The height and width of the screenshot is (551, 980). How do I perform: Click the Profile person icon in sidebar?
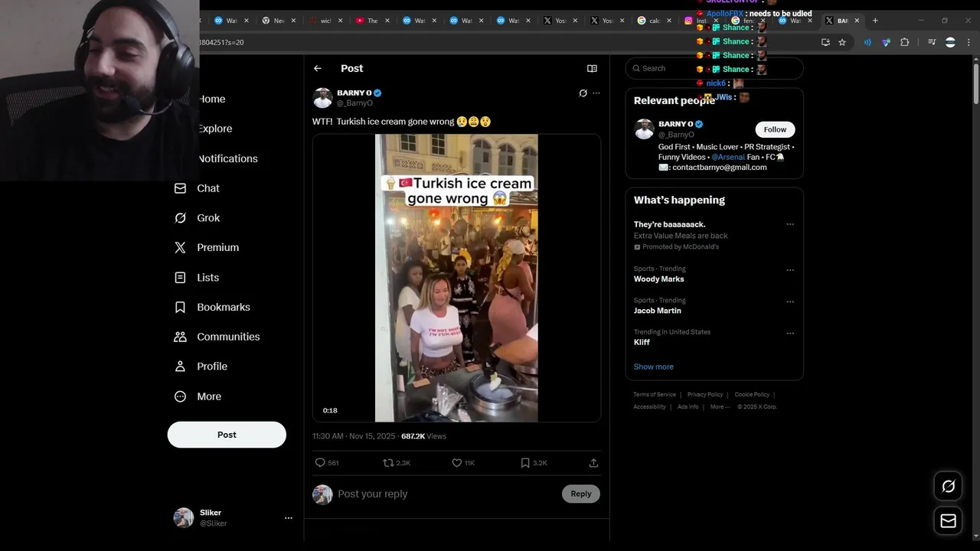(x=180, y=367)
